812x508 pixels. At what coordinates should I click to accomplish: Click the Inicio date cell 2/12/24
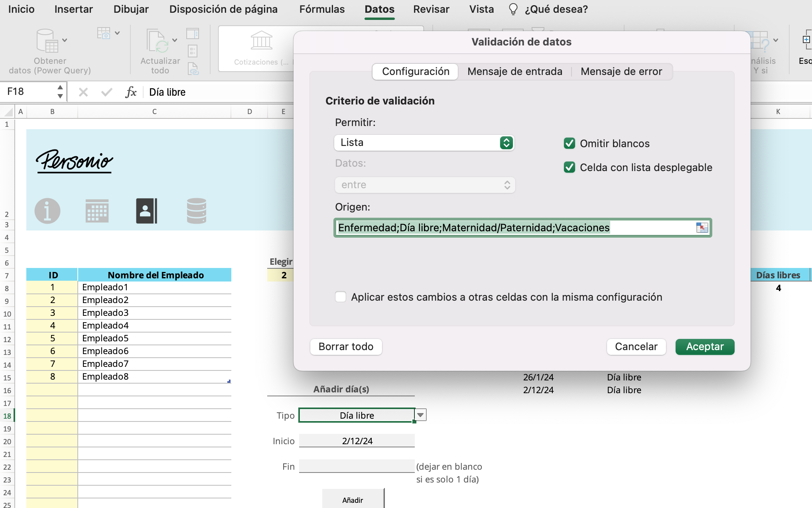click(357, 441)
